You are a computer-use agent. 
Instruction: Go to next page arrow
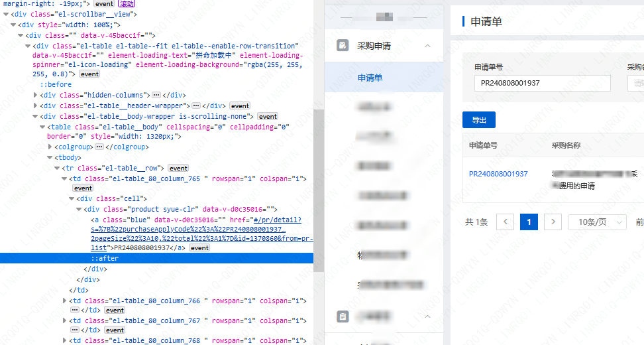553,222
